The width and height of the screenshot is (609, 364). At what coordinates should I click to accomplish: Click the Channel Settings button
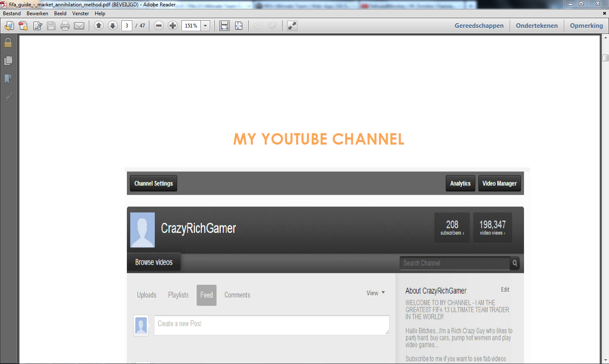click(154, 183)
